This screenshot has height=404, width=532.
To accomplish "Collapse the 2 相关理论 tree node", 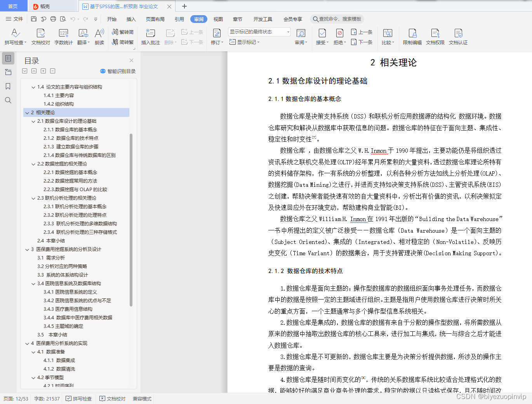I will pos(27,113).
